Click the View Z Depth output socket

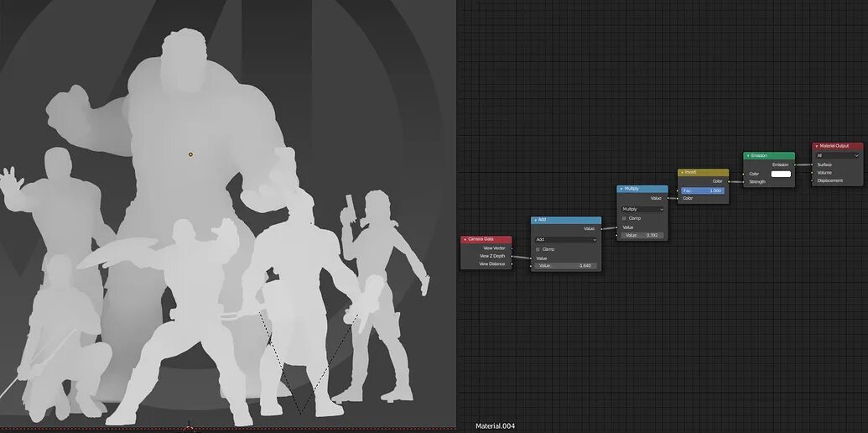coord(512,257)
